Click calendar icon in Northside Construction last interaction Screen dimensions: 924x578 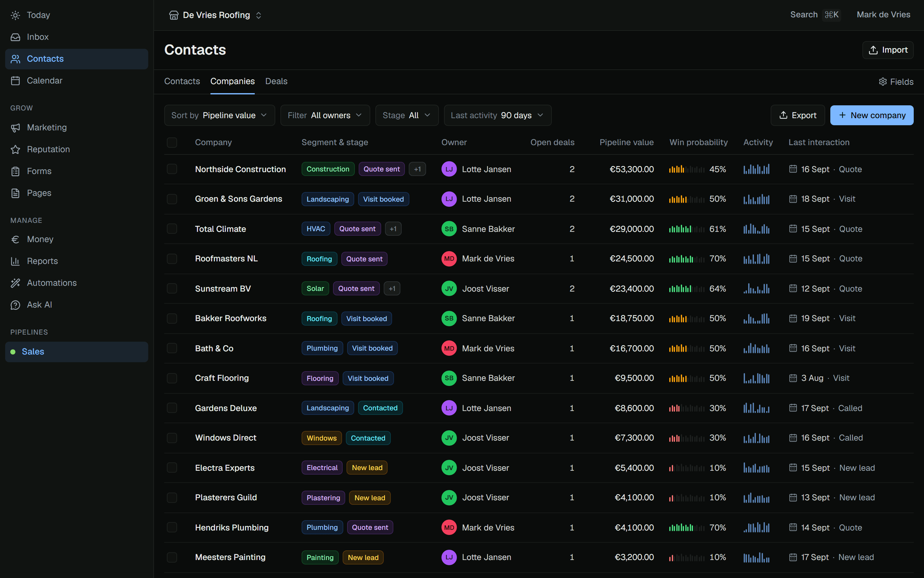[x=793, y=169]
